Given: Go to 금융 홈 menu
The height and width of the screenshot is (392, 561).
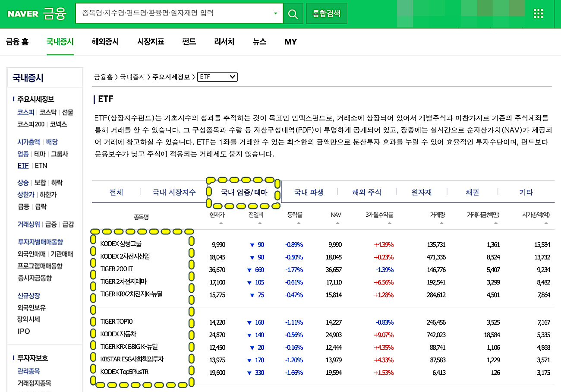Looking at the screenshot, I should 17,42.
